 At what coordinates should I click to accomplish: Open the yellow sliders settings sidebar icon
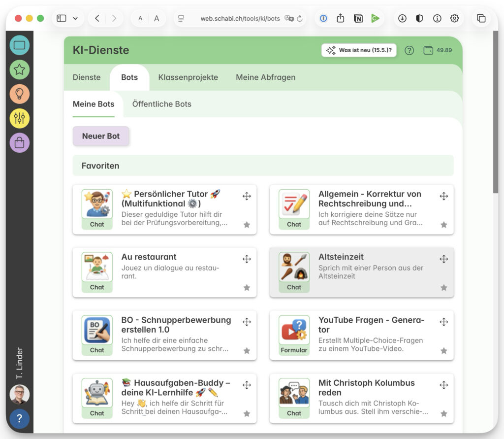coord(19,118)
